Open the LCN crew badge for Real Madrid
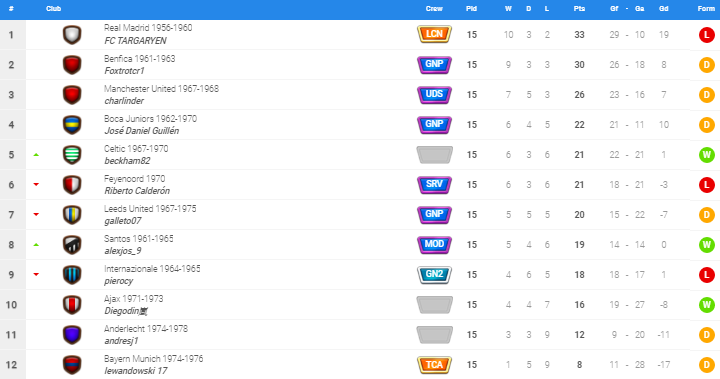Screen dimensions: 720x379 coord(434,34)
